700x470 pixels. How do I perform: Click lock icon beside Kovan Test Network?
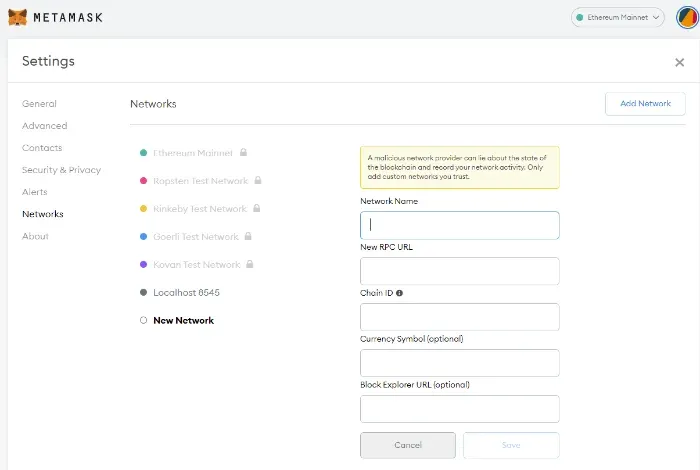point(250,264)
